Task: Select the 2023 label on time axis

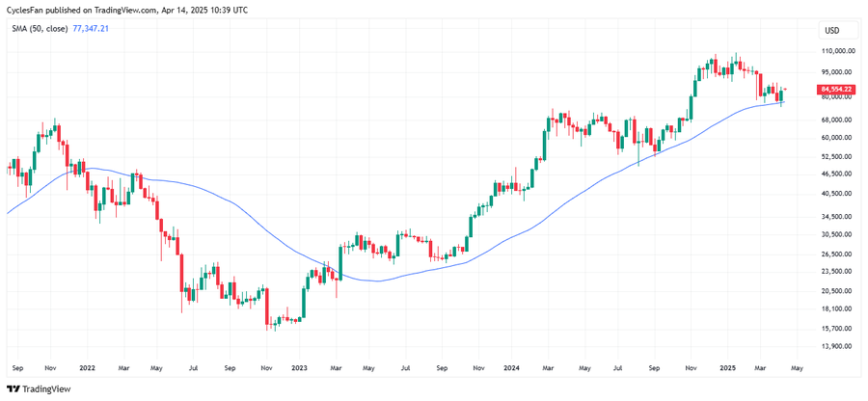Action: [x=299, y=368]
